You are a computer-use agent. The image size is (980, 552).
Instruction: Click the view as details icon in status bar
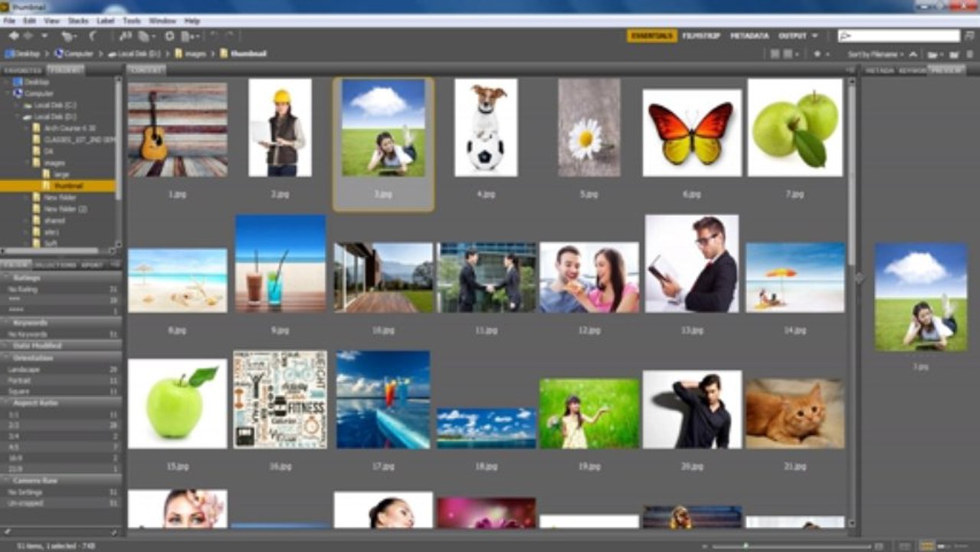click(943, 546)
